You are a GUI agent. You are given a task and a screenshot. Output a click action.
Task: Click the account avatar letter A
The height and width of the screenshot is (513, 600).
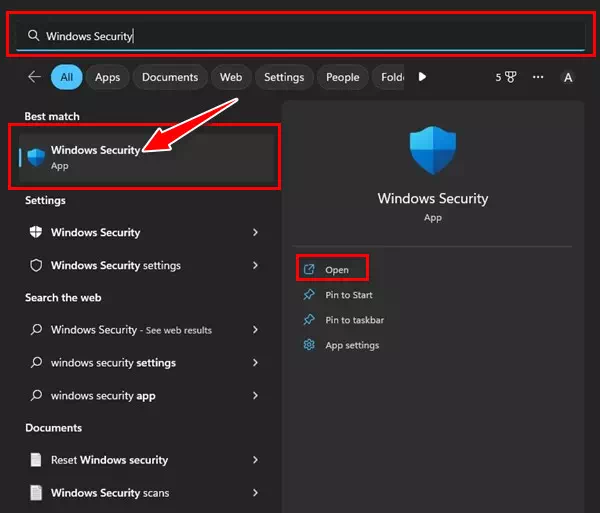pyautogui.click(x=568, y=78)
